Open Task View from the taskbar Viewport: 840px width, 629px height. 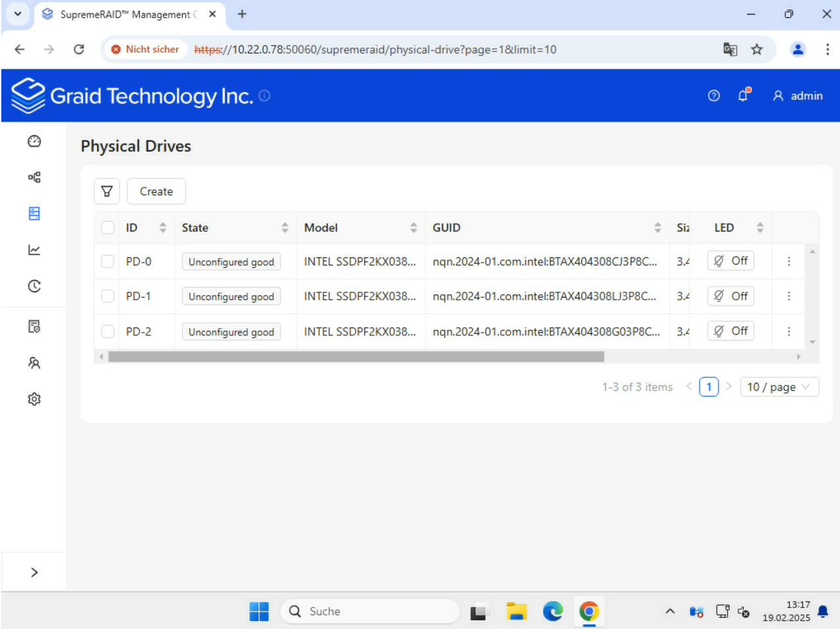[479, 611]
